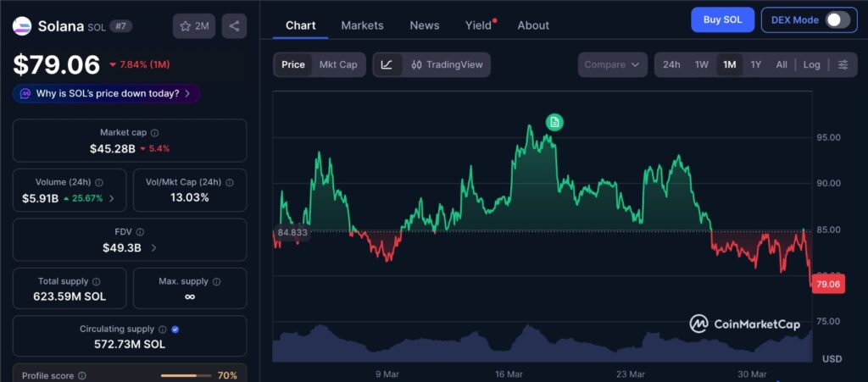Expand FDV details chevron
The image size is (868, 382).
click(153, 248)
